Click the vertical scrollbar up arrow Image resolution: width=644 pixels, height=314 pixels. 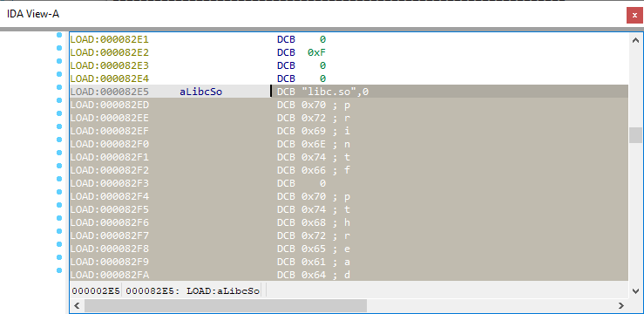635,40
